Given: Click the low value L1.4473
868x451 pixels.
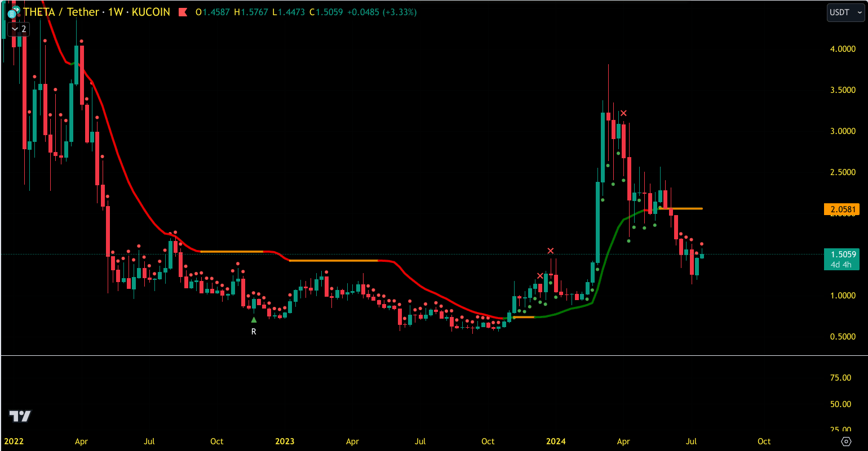Looking at the screenshot, I should click(x=289, y=12).
